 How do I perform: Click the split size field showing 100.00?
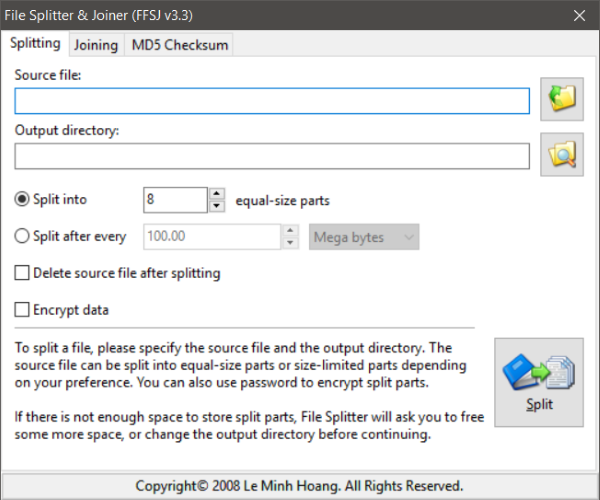(x=212, y=237)
